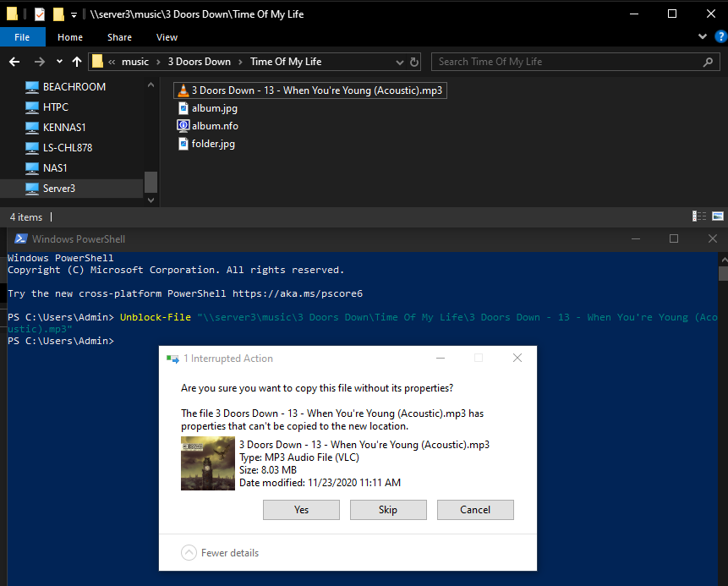Viewport: 728px width, 586px height.
Task: Confirm copy by clicking Yes
Action: click(x=301, y=510)
